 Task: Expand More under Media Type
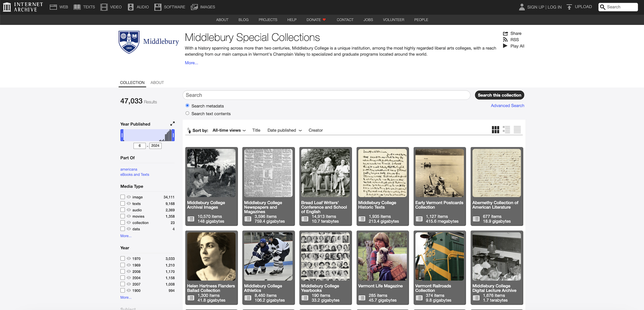click(x=126, y=236)
